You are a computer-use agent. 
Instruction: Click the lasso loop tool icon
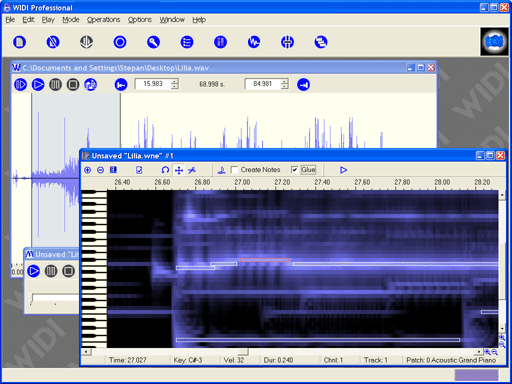(x=165, y=170)
